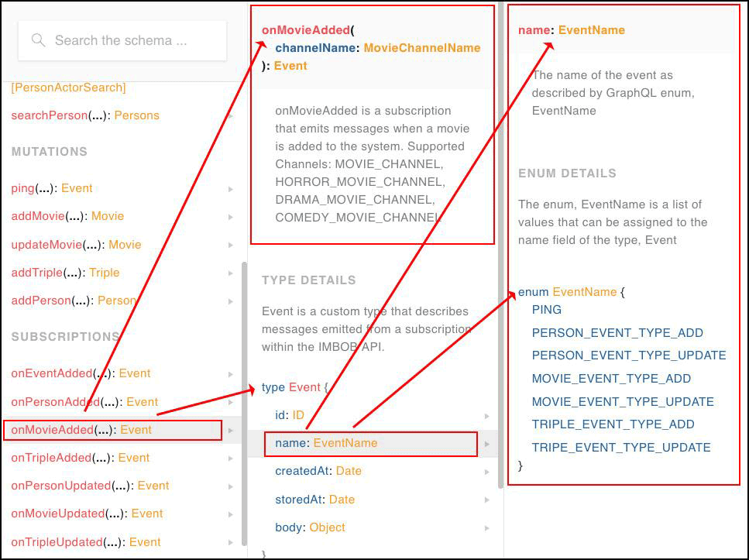Expand the arrow beside name: EventName
Screen dimensions: 749x560
486,444
